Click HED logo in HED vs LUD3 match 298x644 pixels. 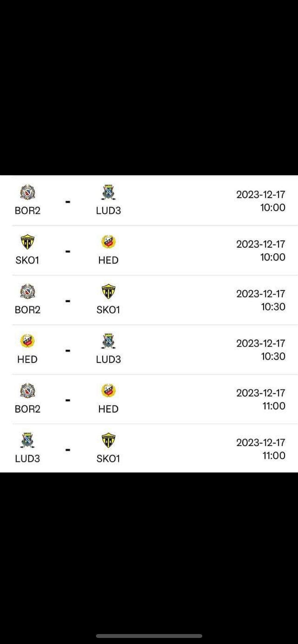(x=27, y=341)
